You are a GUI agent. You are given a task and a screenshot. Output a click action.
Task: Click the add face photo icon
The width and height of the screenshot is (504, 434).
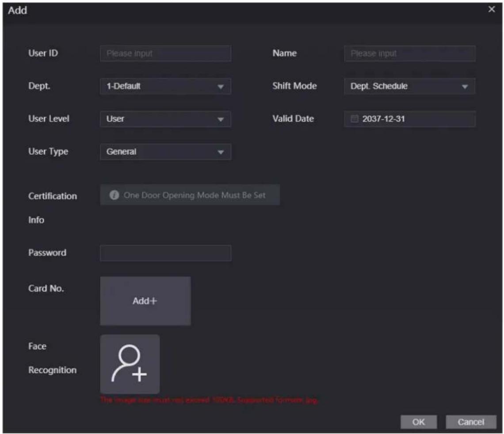(130, 364)
